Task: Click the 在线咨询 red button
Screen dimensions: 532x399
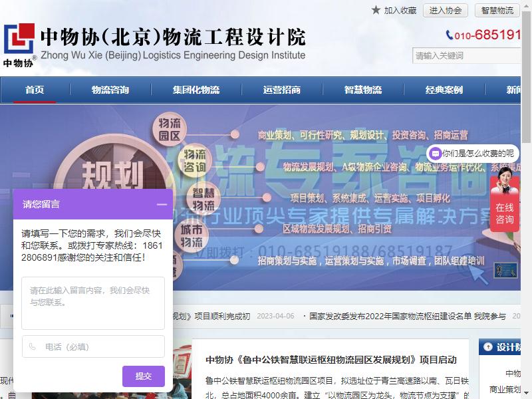Action: tap(505, 213)
